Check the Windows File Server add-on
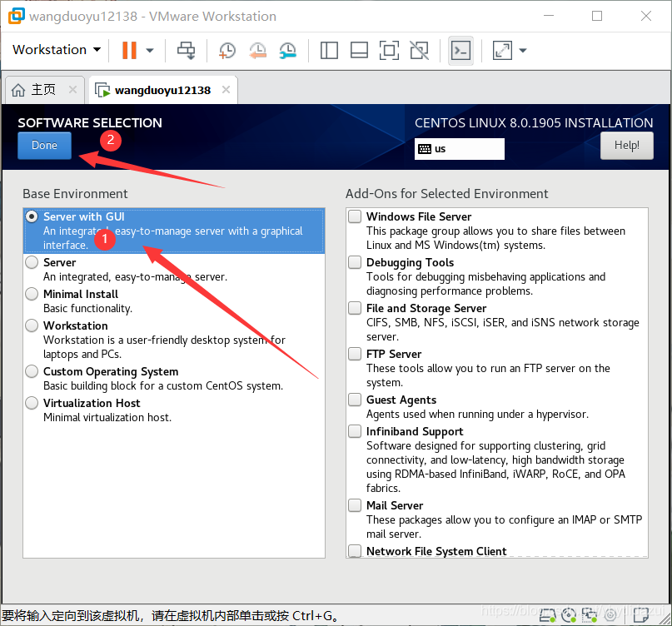Image resolution: width=672 pixels, height=626 pixels. point(355,216)
